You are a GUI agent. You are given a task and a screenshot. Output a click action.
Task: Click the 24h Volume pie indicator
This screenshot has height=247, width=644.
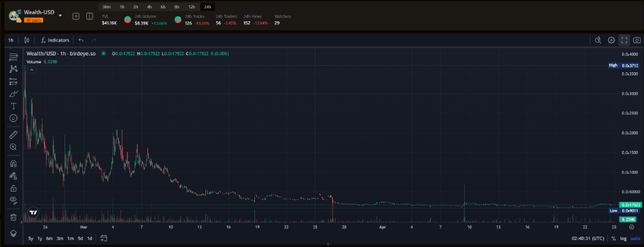pyautogui.click(x=128, y=19)
